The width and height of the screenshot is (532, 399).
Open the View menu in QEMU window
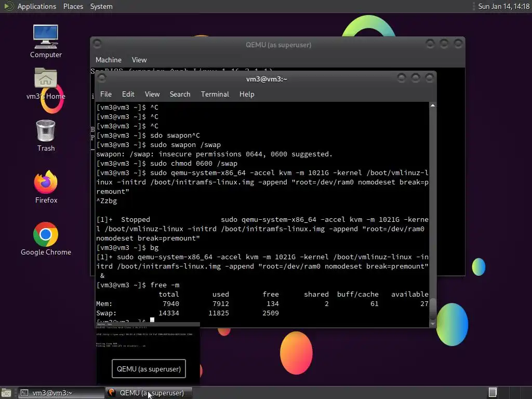pos(139,60)
